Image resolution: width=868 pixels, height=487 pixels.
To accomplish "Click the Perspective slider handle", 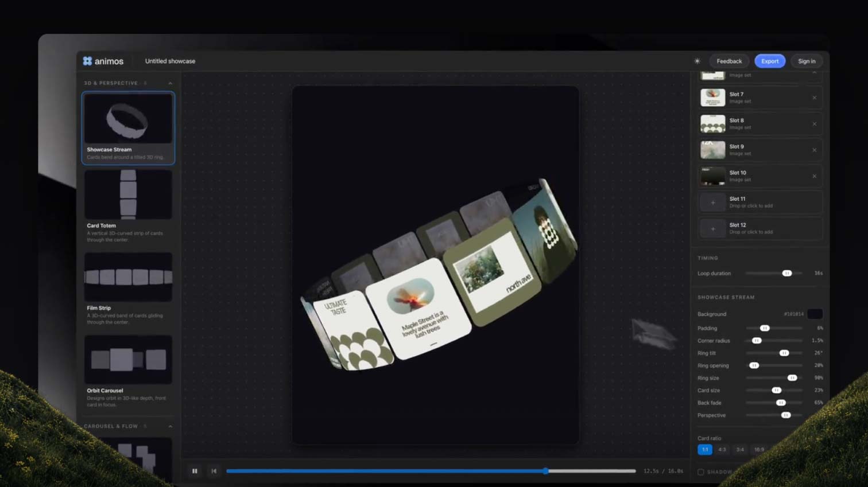I will click(786, 415).
